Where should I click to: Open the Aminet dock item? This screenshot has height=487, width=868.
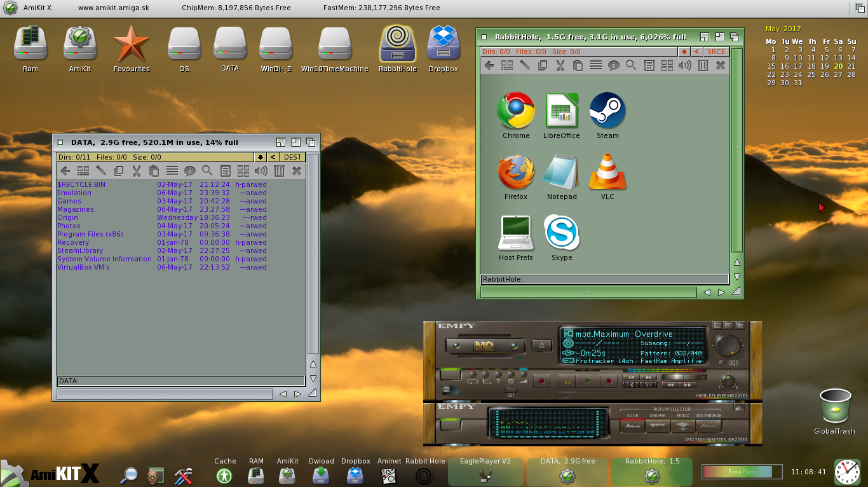tap(389, 470)
